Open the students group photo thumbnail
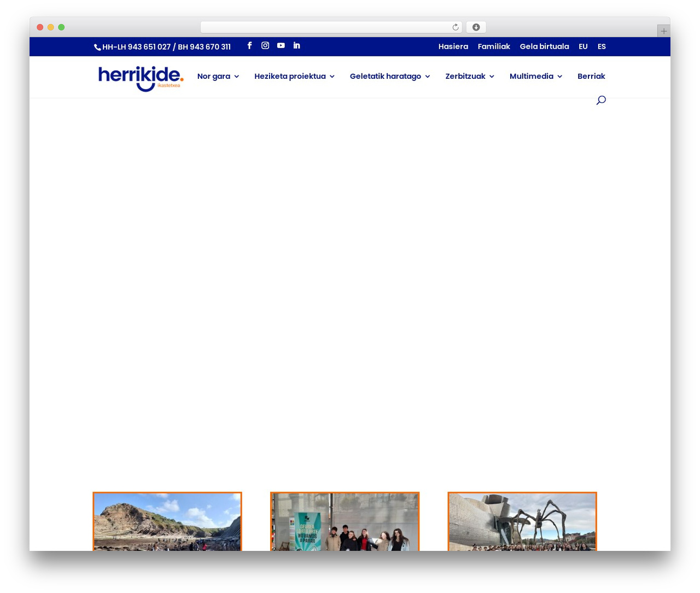Screen dimensions: 700x593 [345, 521]
